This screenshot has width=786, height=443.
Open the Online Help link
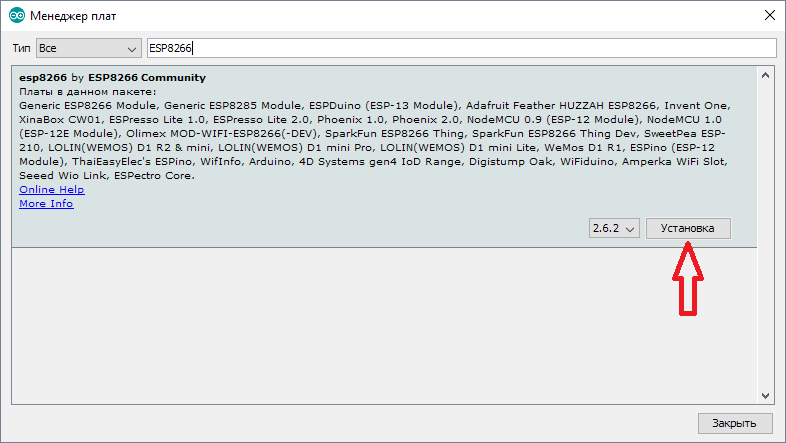coord(52,190)
